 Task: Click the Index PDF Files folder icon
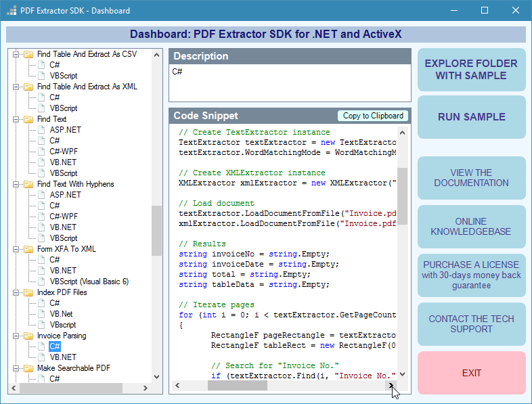click(x=28, y=292)
